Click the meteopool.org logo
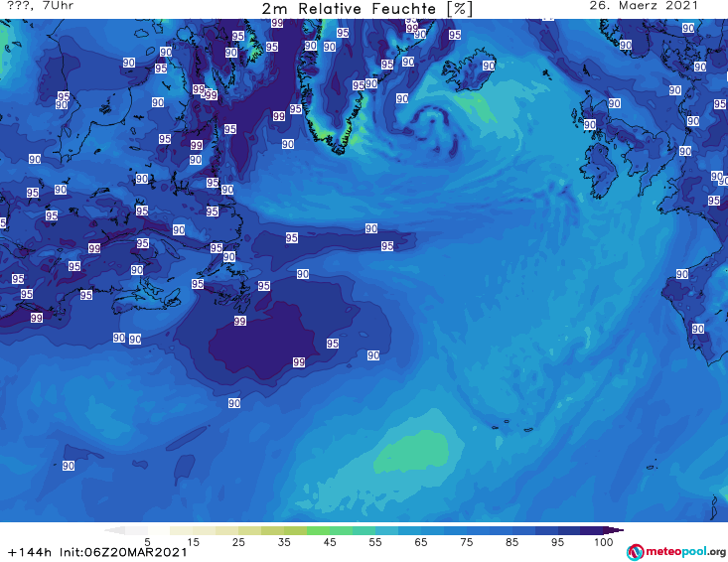Viewport: 728px width, 562px height. (676, 552)
